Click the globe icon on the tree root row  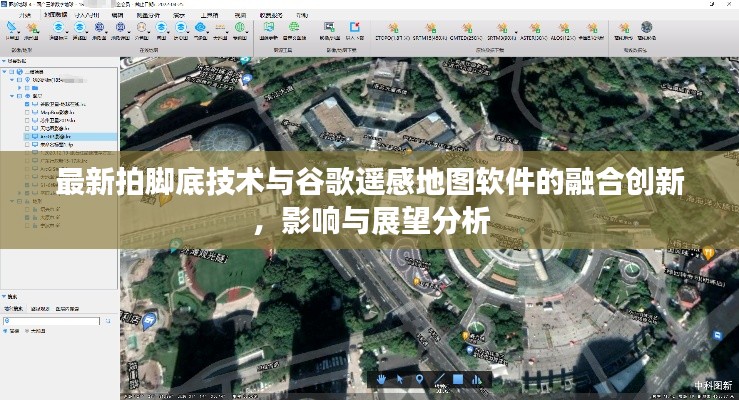click(20, 72)
